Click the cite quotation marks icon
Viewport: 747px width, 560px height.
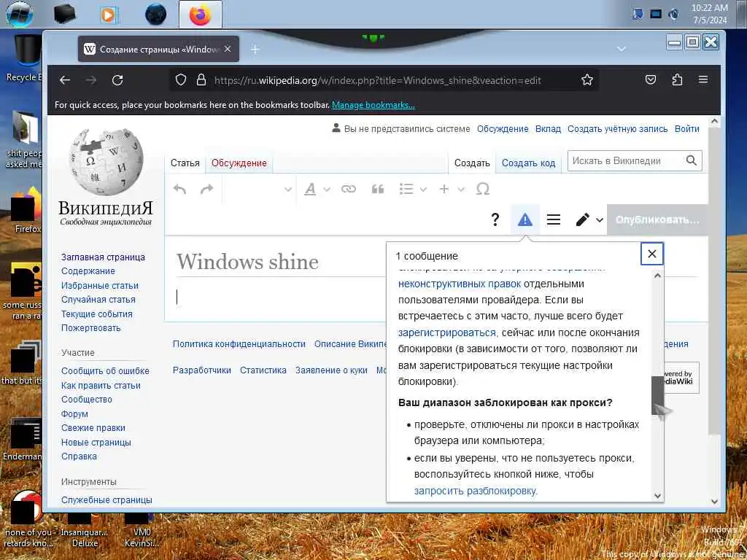coord(378,189)
